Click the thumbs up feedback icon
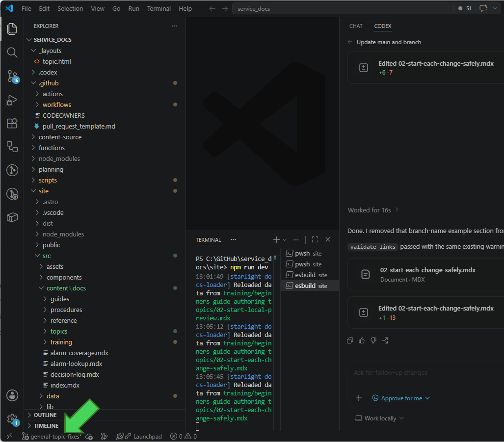Screen dimensions: 504x442 click(x=362, y=340)
